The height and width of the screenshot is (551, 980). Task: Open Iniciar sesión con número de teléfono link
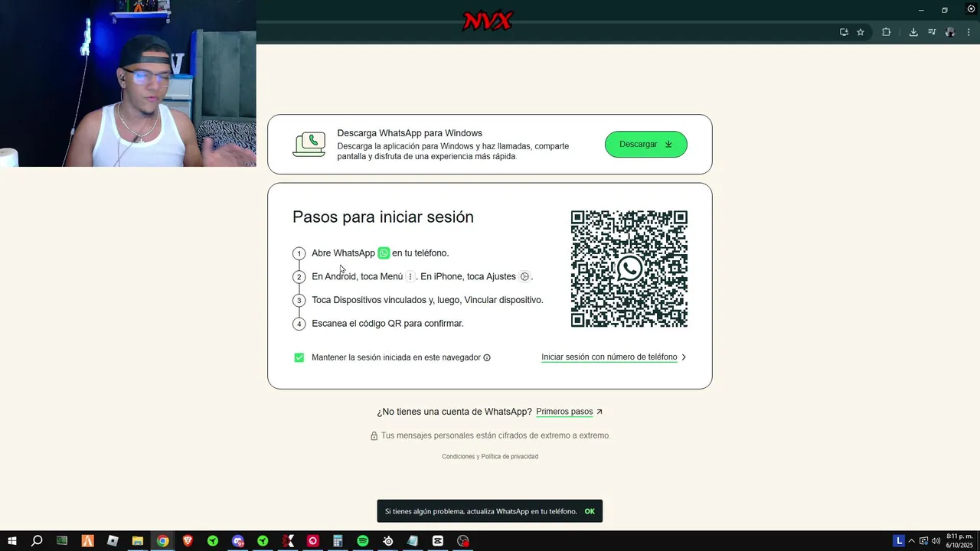tap(609, 357)
